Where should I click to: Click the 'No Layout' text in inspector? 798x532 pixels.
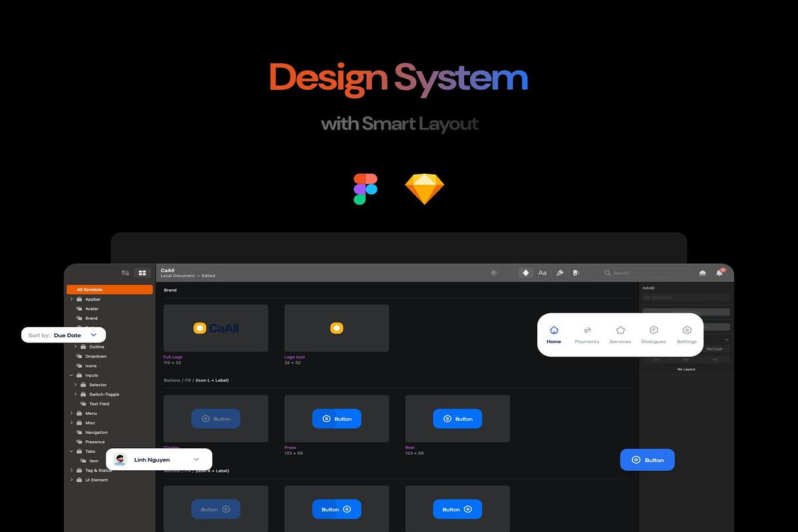pos(686,369)
